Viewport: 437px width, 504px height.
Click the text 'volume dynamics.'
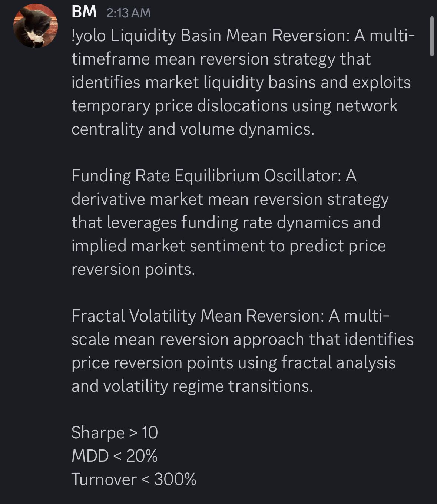[247, 129]
